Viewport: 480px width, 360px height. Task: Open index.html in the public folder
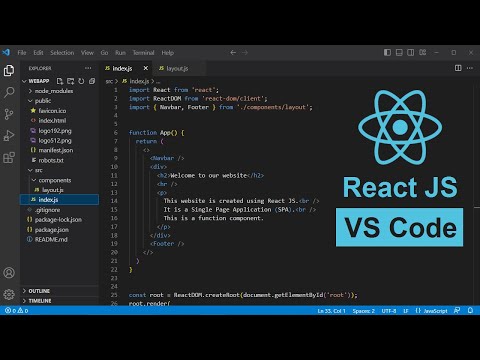52,121
